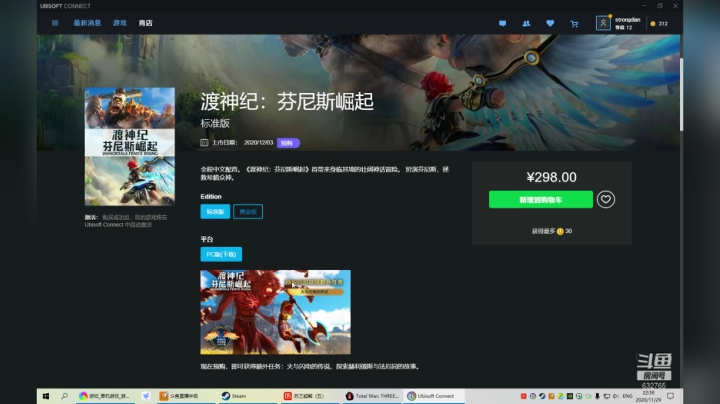Open the bird-icon app in taskbar
The width and height of the screenshot is (720, 404).
146,396
